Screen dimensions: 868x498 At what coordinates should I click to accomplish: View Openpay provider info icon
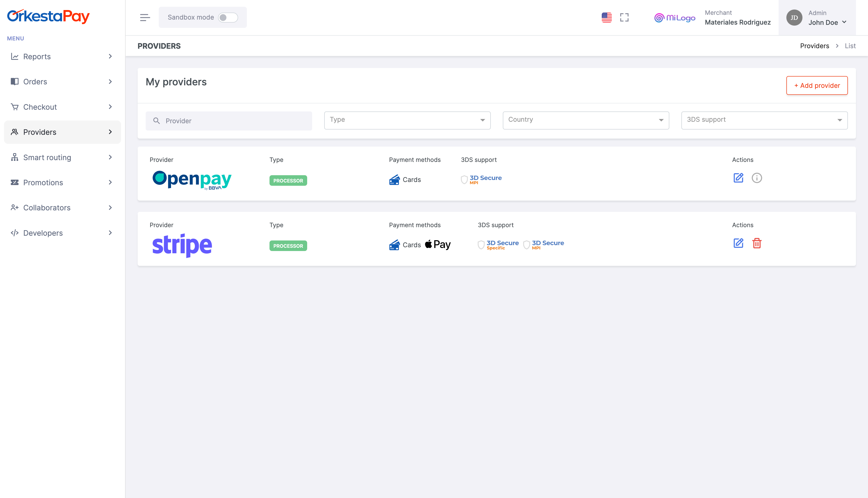point(757,178)
